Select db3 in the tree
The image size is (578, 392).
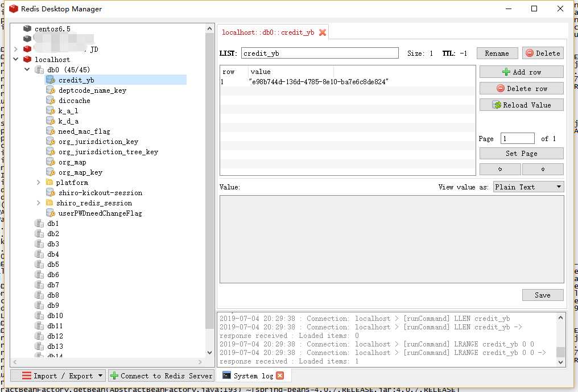[53, 244]
